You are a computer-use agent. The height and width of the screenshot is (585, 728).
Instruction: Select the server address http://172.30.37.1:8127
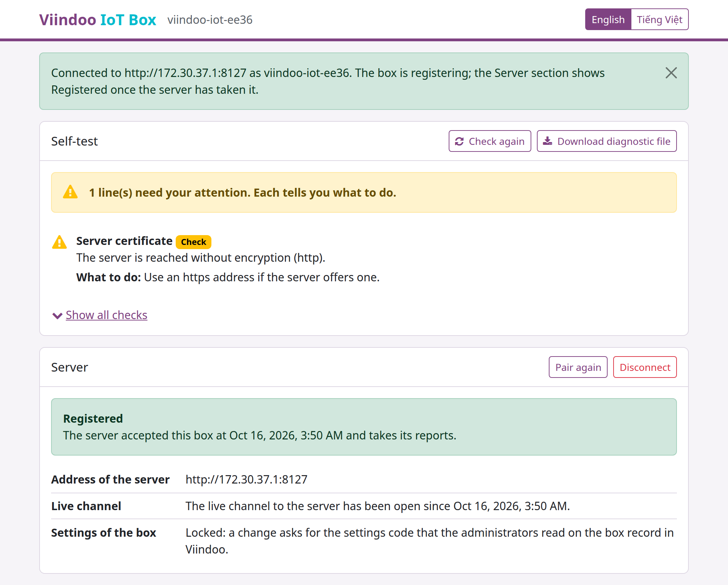coord(246,479)
